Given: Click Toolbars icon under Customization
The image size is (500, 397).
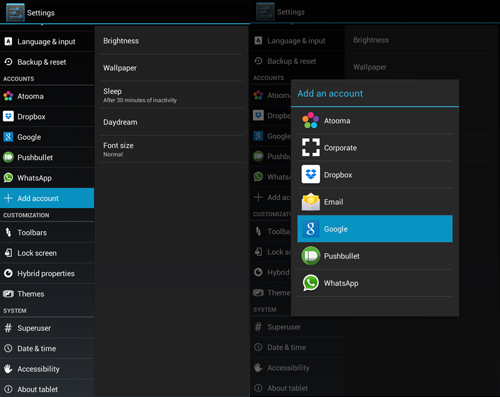Looking at the screenshot, I should click(x=8, y=232).
